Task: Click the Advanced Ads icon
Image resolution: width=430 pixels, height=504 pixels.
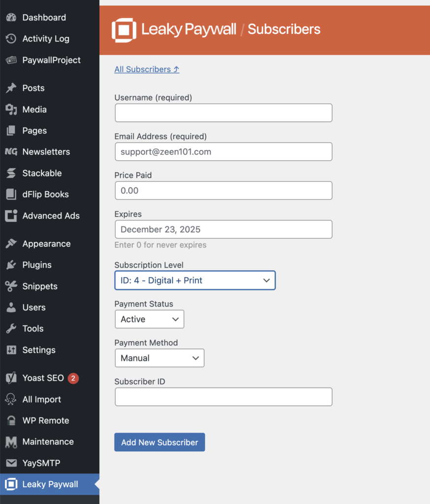Action: (11, 216)
